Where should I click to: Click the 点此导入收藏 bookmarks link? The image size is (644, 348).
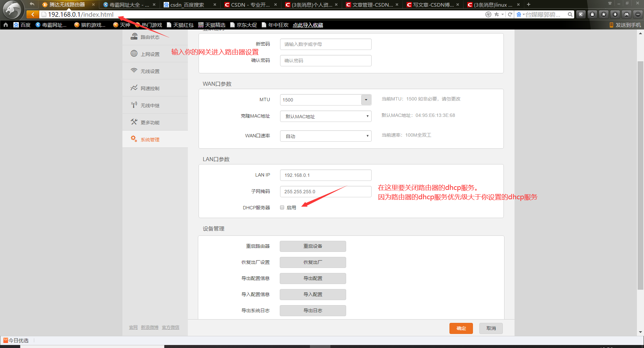click(x=308, y=25)
